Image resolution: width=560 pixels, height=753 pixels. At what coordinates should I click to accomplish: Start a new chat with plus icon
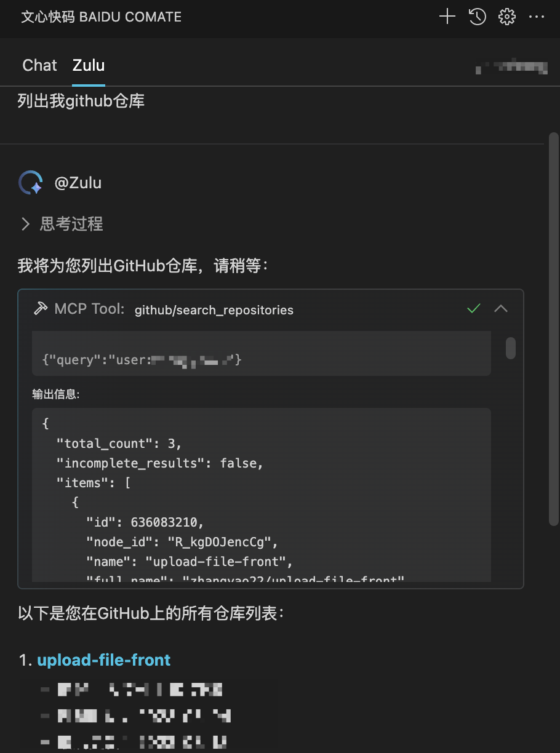[447, 17]
